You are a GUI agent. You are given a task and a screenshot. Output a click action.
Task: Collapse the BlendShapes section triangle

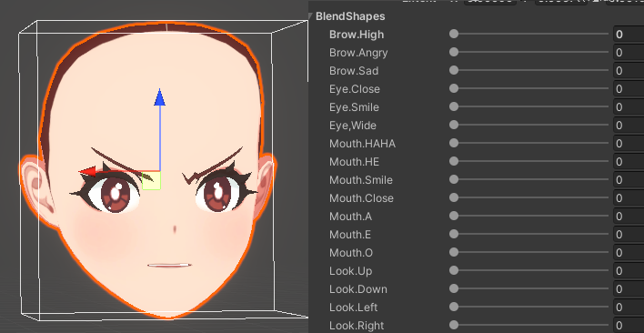click(311, 17)
